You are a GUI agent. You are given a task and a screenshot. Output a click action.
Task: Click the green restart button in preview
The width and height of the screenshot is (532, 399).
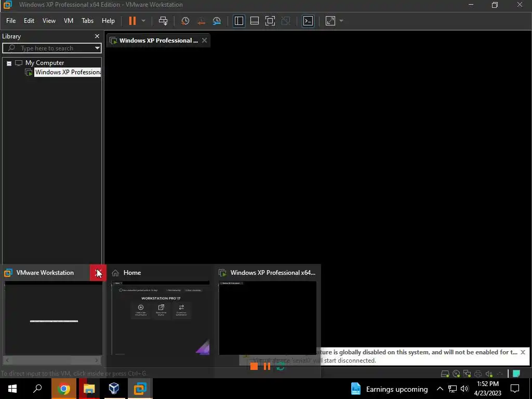coord(281,366)
